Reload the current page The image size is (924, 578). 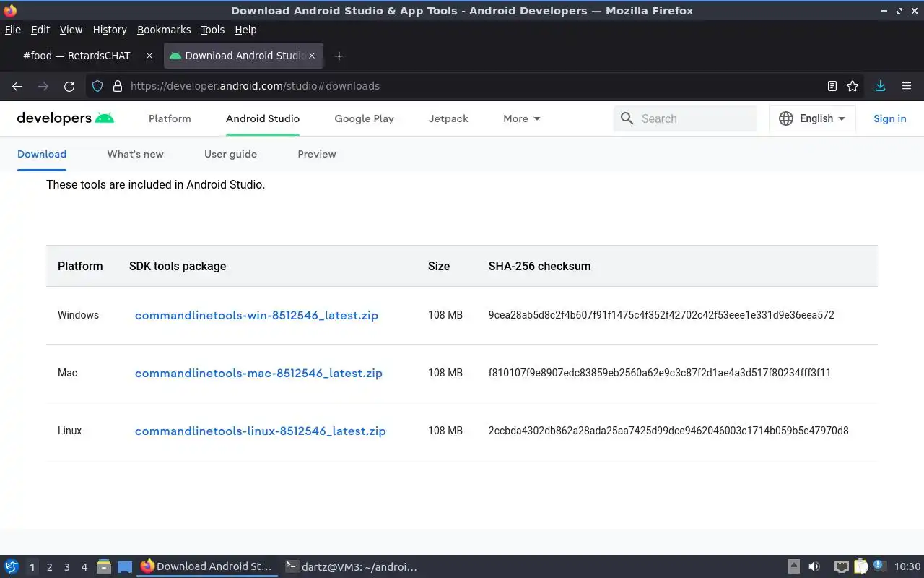click(x=69, y=86)
